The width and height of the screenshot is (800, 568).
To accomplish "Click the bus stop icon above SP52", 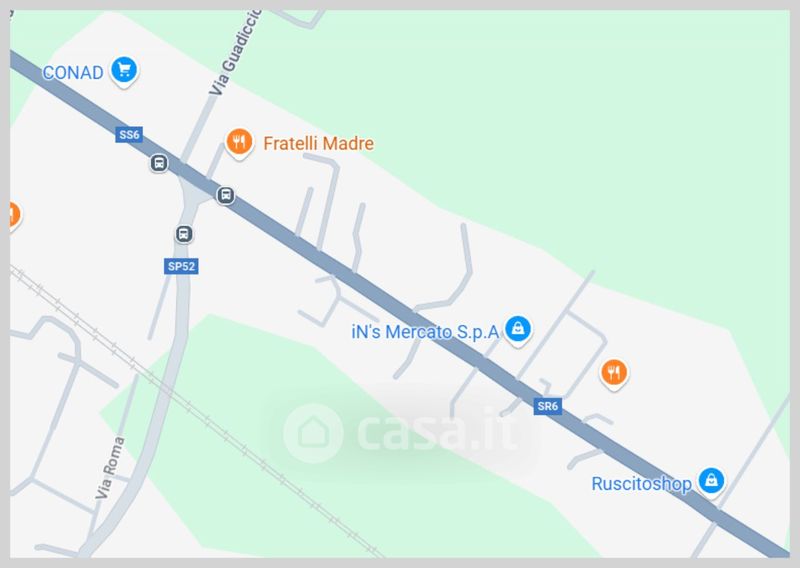I will click(184, 234).
